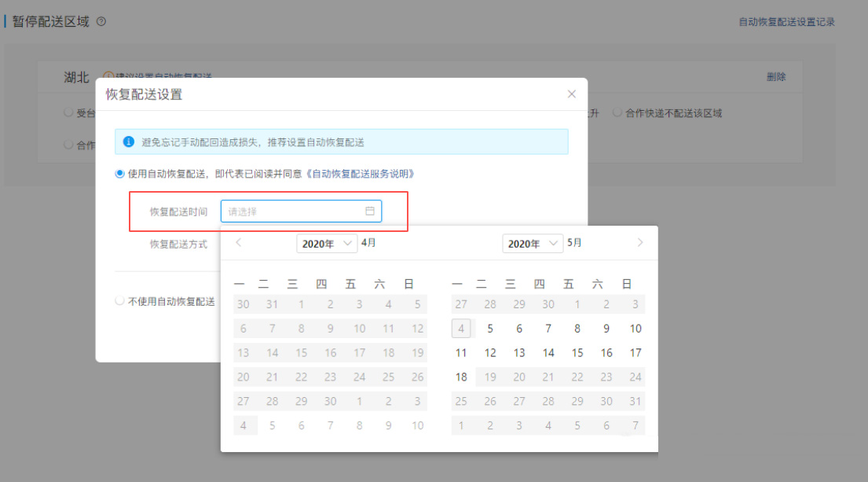Click 删除 to remove the 湖北 region

[x=776, y=77]
